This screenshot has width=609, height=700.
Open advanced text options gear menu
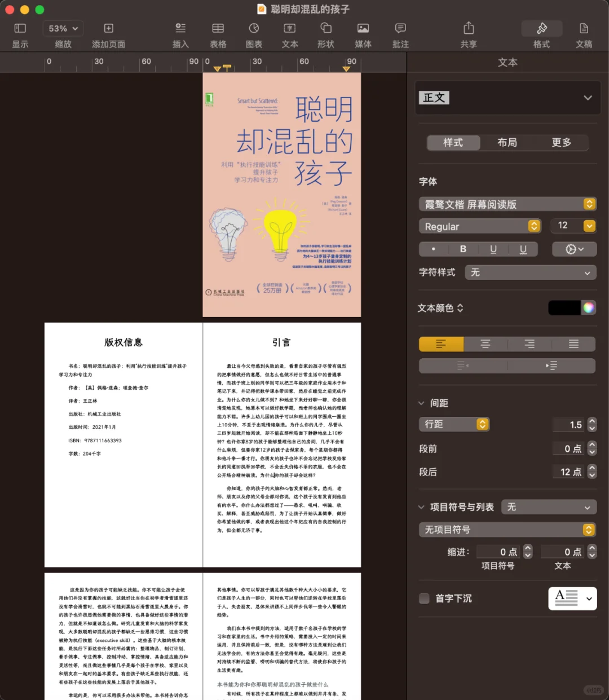coord(574,249)
